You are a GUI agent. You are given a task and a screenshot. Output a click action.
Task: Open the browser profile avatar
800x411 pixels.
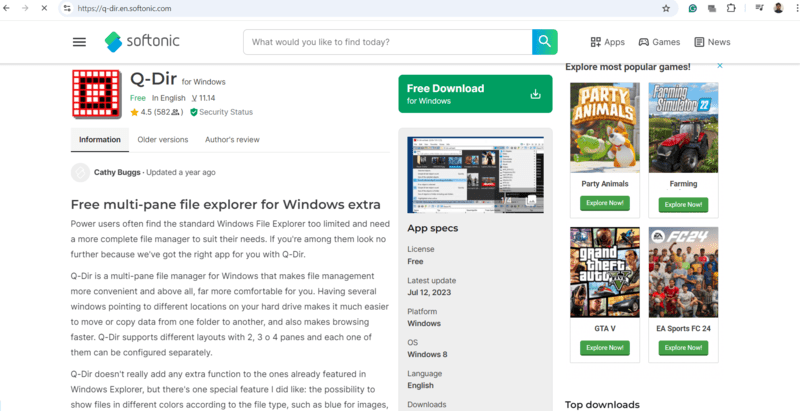pyautogui.click(x=778, y=8)
